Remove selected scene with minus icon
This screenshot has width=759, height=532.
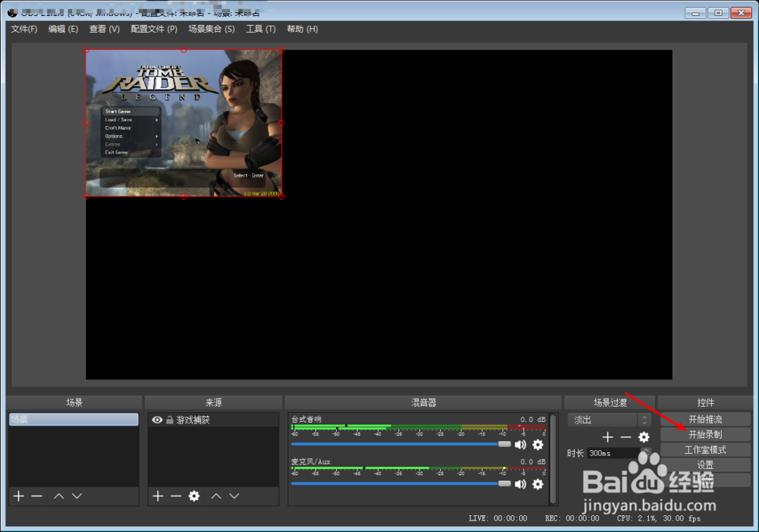point(36,496)
